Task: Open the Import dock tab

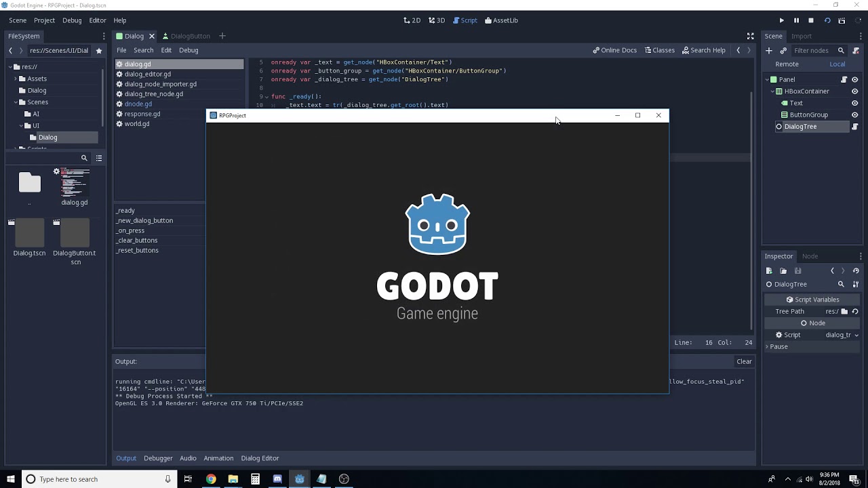Action: coord(801,36)
